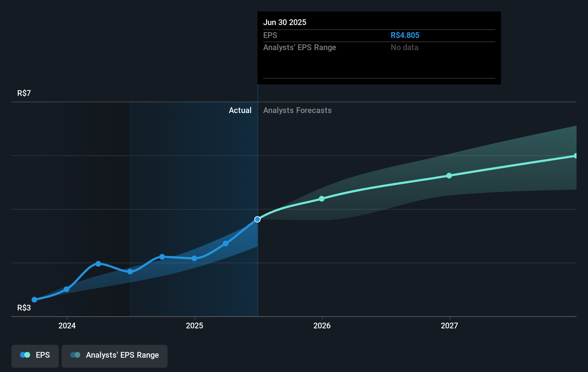The width and height of the screenshot is (588, 372).
Task: Click the "Actual" section label
Action: [240, 111]
